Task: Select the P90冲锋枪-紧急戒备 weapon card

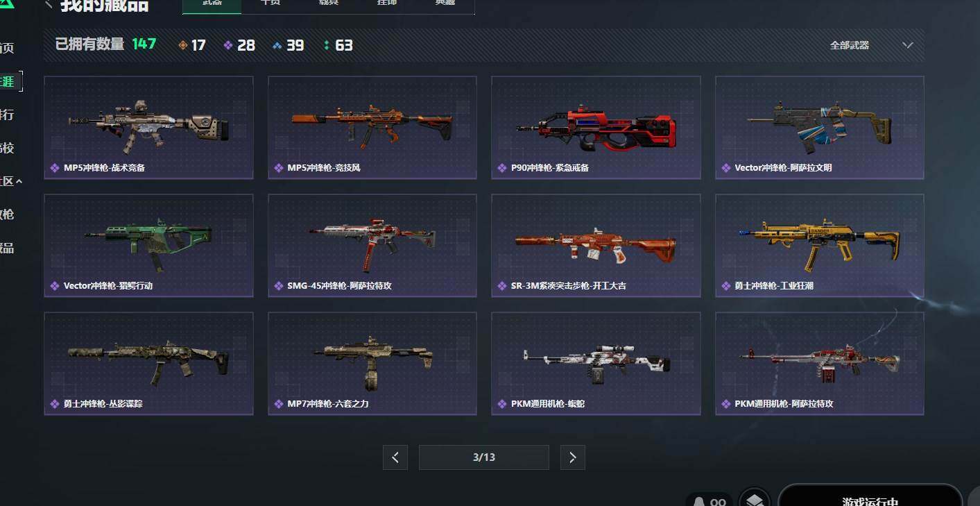Action: coord(596,128)
